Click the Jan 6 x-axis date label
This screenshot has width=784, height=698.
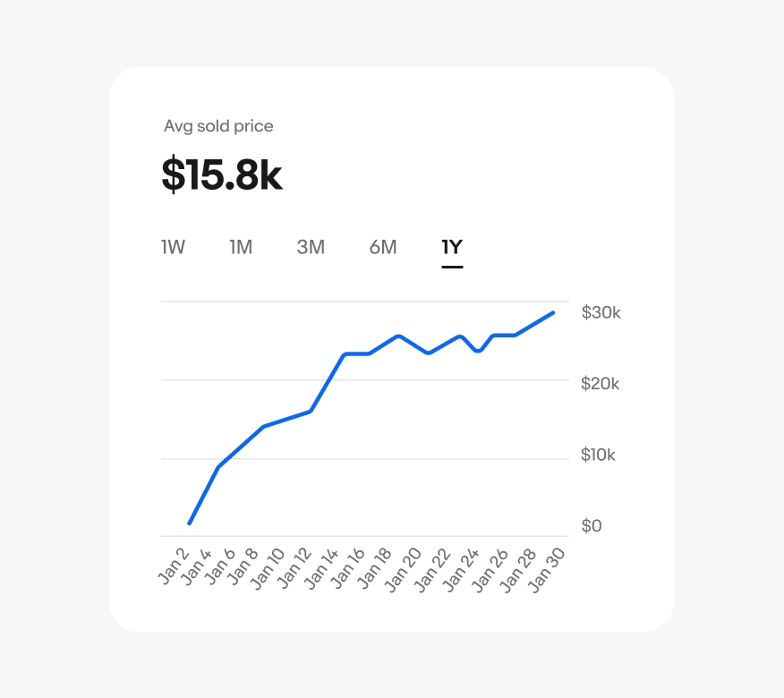(222, 566)
